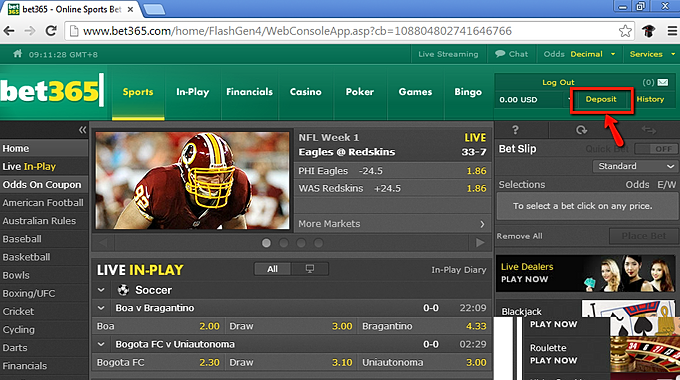Select the third carousel dot
This screenshot has height=380, width=680.
301,243
